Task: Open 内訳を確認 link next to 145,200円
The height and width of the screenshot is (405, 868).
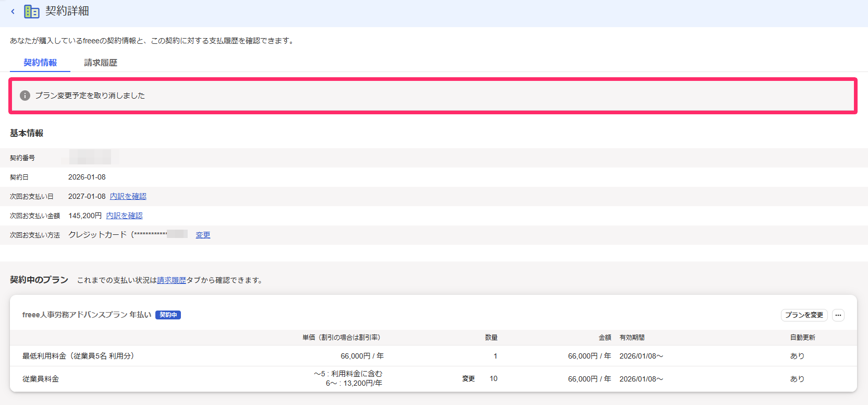Action: [x=125, y=216]
